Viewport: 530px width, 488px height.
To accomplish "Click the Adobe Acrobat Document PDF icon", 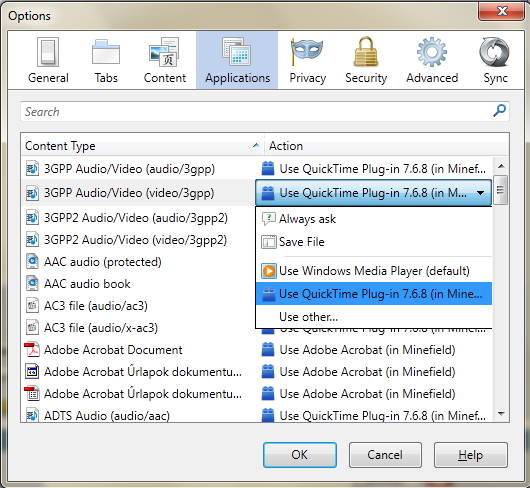I will coord(32,349).
